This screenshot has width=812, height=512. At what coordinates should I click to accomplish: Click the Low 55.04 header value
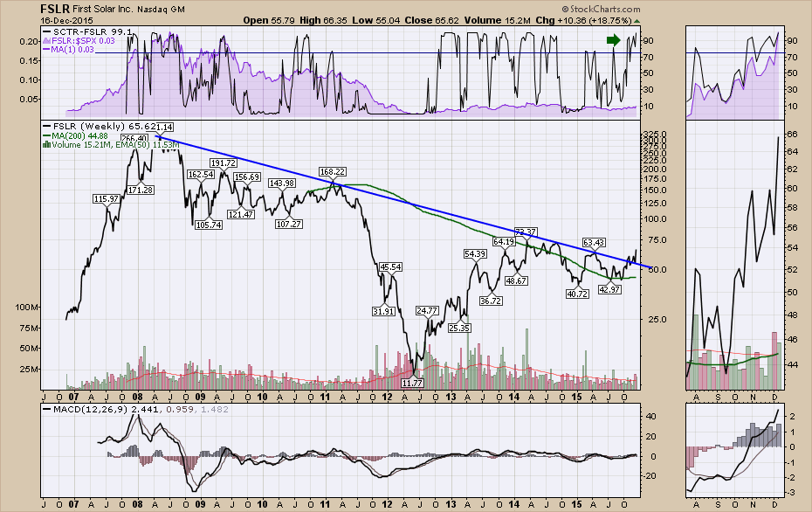pyautogui.click(x=376, y=21)
